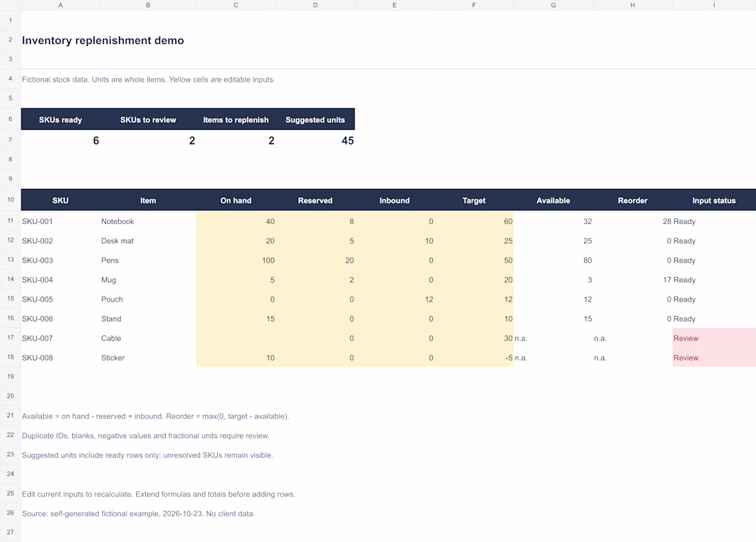
Task: Click the "On hand" table header
Action: click(236, 201)
